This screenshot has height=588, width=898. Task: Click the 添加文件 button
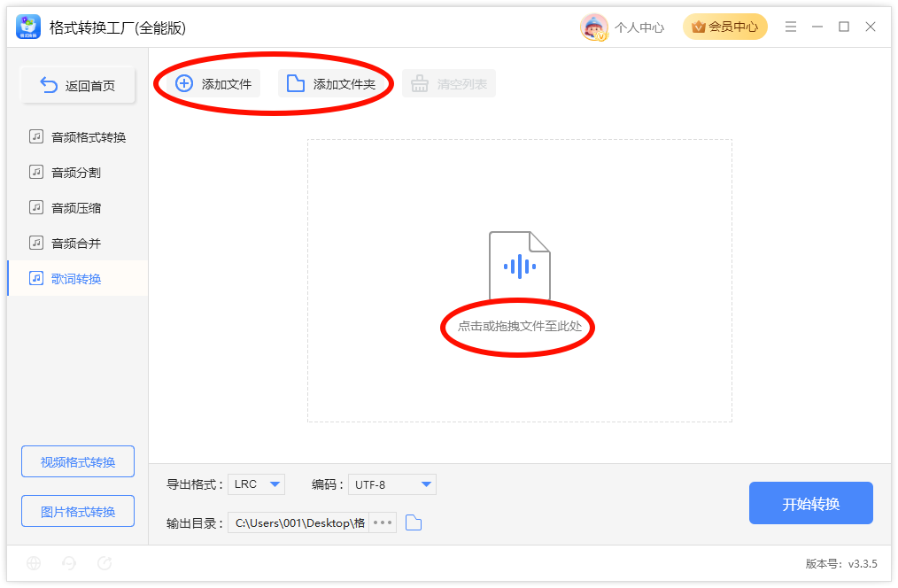click(213, 83)
